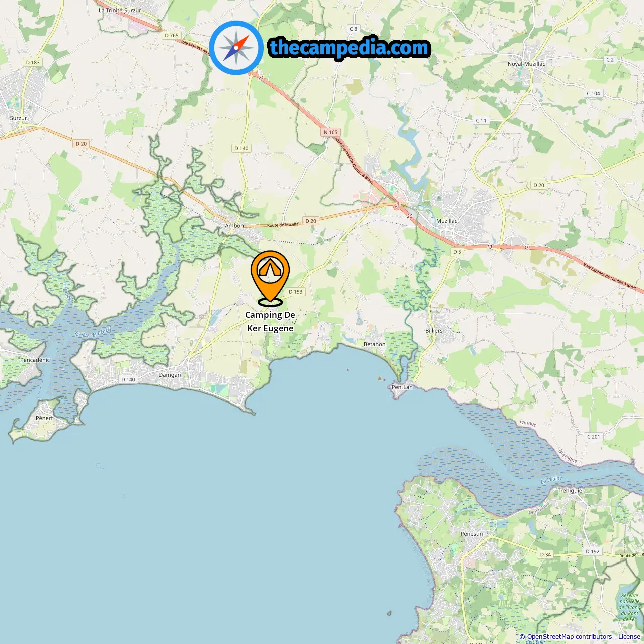Click the Pénestin town label
Viewport: 644px width, 644px height.
[x=472, y=534]
